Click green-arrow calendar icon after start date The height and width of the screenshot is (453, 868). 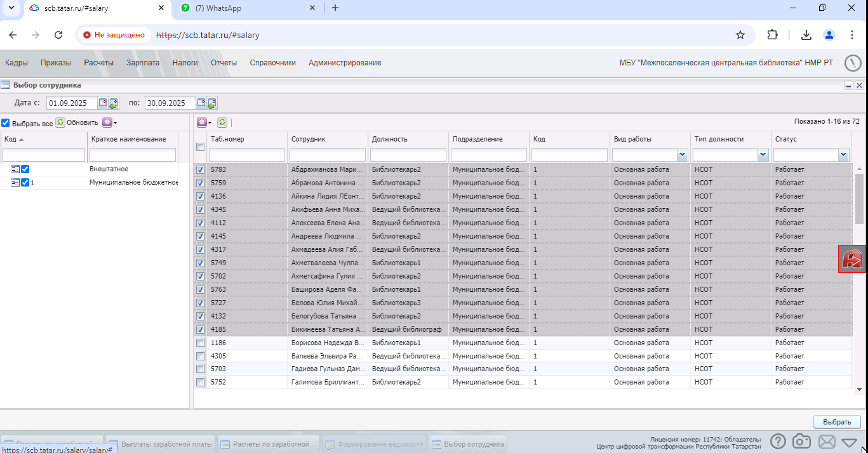pyautogui.click(x=114, y=103)
